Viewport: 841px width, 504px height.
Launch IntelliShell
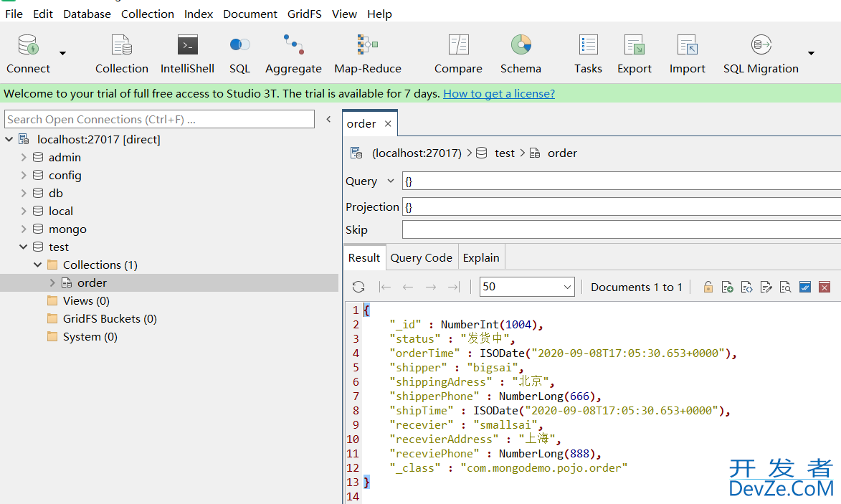coord(187,54)
